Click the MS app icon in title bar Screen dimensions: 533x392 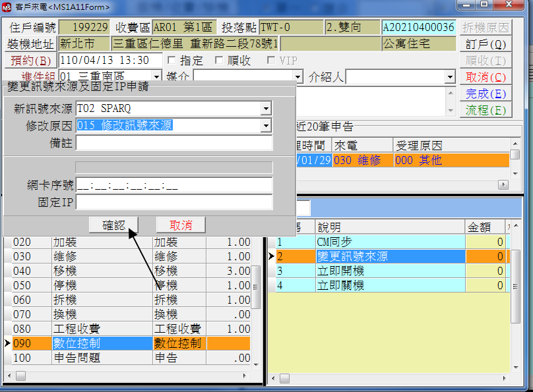coord(7,7)
